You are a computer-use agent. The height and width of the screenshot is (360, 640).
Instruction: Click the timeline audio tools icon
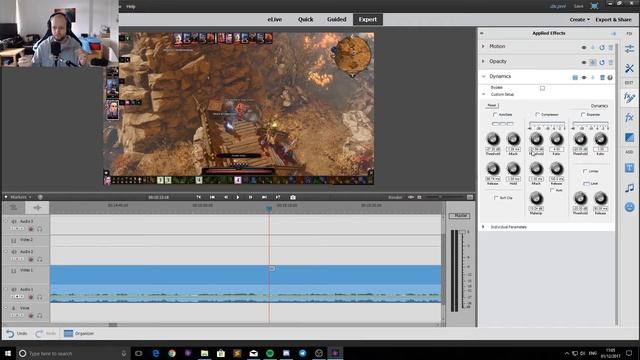coord(37,208)
